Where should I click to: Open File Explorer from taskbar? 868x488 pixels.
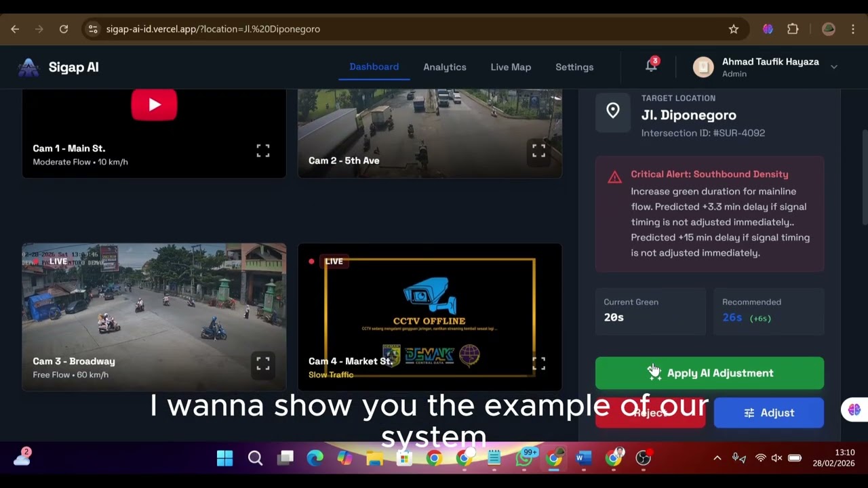pyautogui.click(x=374, y=459)
